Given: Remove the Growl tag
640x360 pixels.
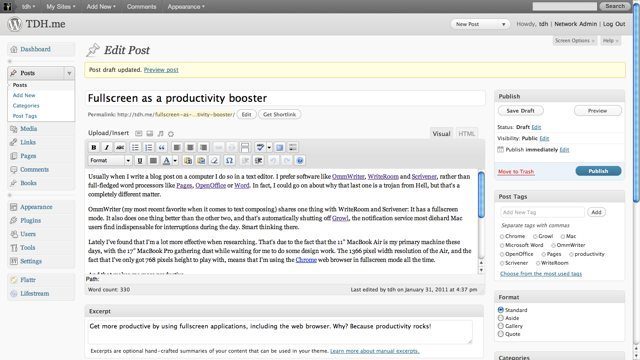Looking at the screenshot, I should (x=535, y=236).
